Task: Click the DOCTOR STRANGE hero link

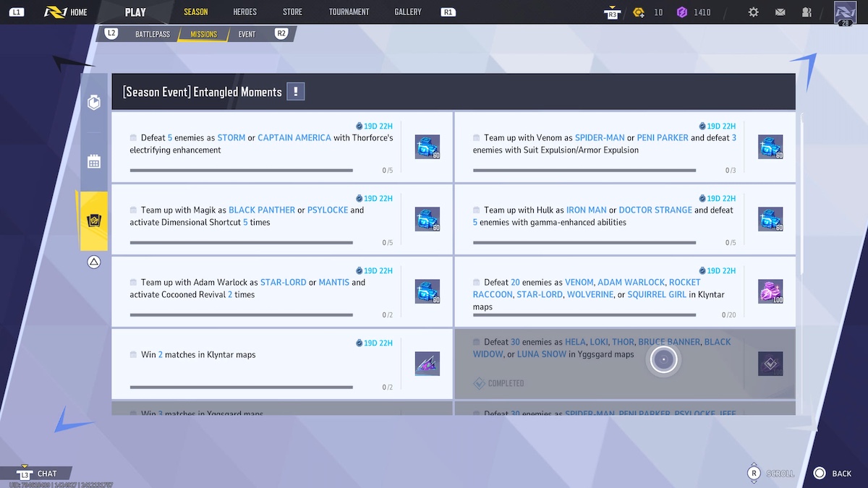Action: click(x=655, y=210)
